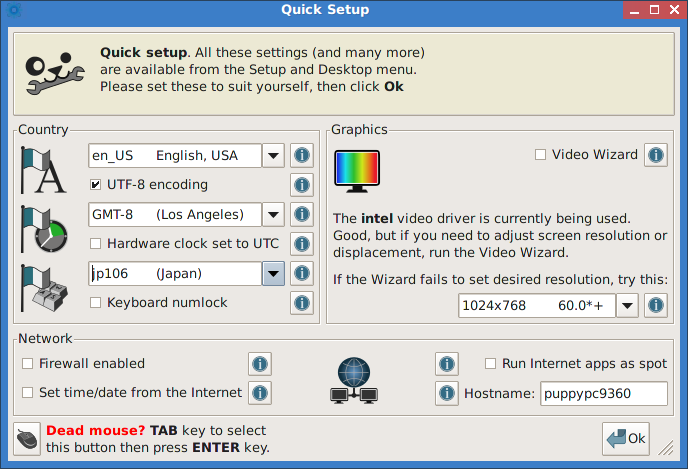Show info for Set time/date from Internet
The height and width of the screenshot is (469, 688).
pos(260,393)
